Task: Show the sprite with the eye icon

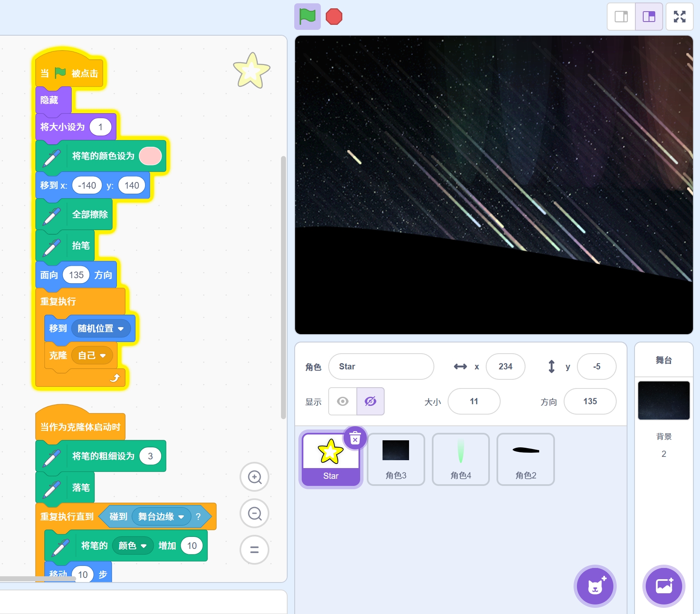Action: 343,401
